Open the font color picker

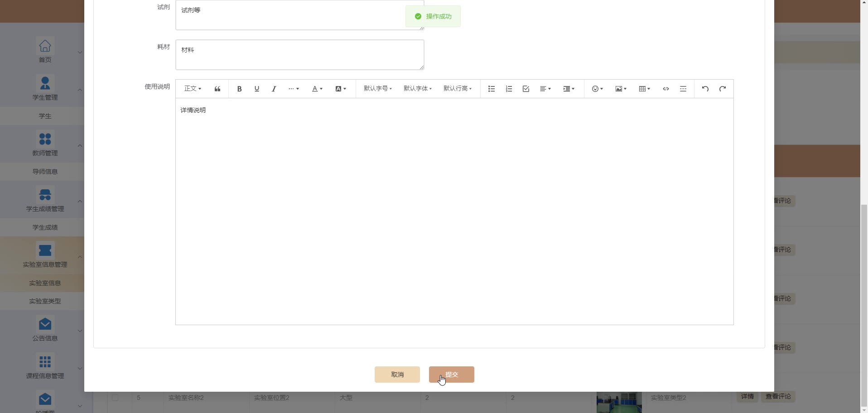pyautogui.click(x=317, y=89)
